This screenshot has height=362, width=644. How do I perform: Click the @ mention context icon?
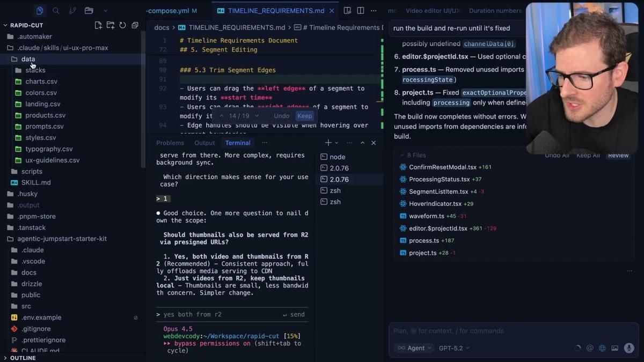[590, 348]
